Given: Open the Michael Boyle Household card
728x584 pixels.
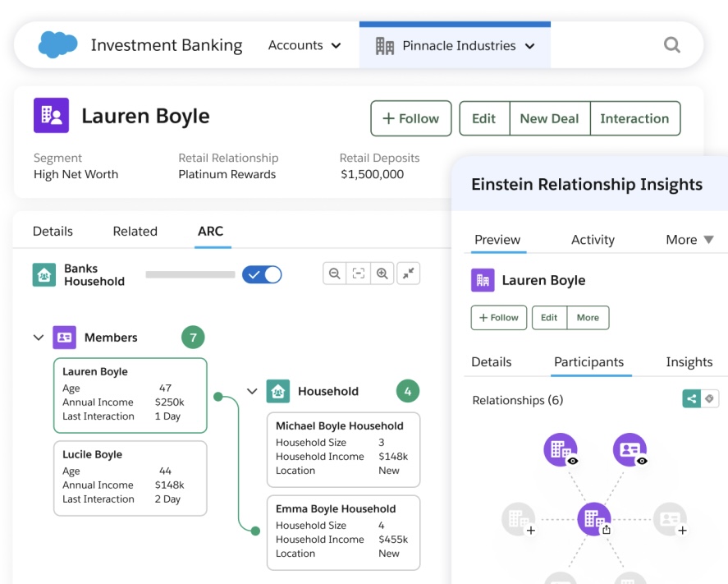Looking at the screenshot, I should [344, 450].
